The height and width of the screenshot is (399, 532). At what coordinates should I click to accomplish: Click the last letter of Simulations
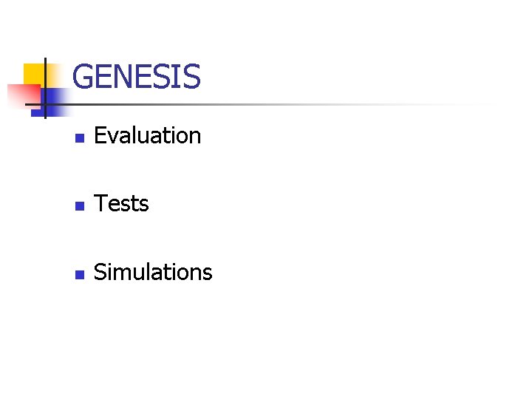[208, 273]
